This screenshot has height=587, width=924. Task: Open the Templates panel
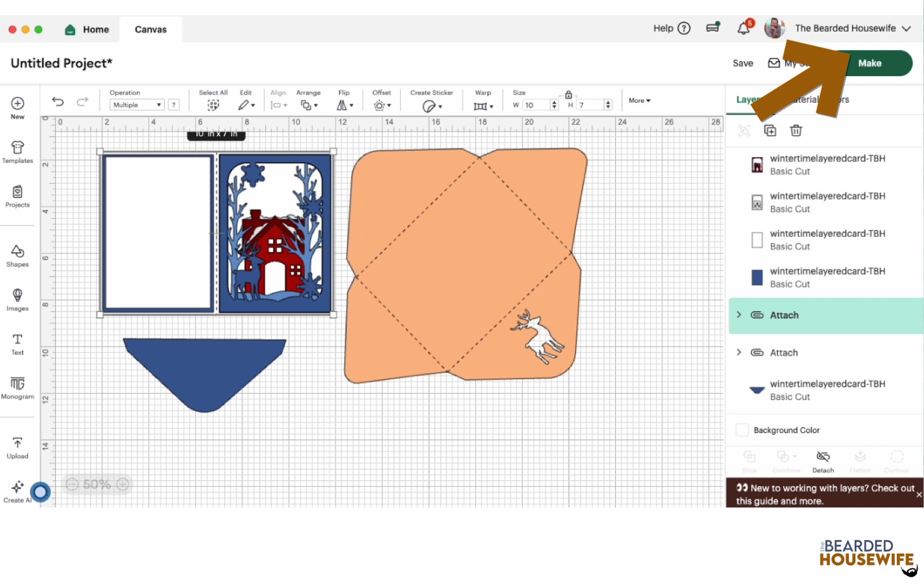(x=17, y=152)
